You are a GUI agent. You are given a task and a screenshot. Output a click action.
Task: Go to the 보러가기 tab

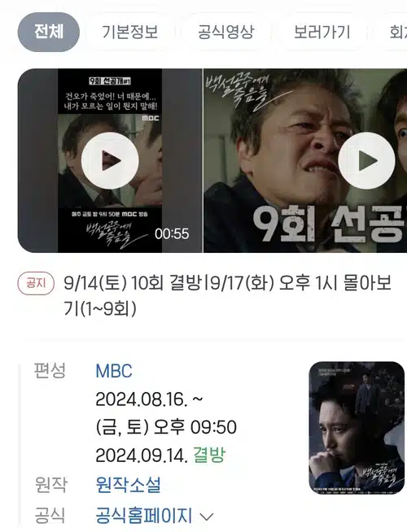click(x=322, y=32)
